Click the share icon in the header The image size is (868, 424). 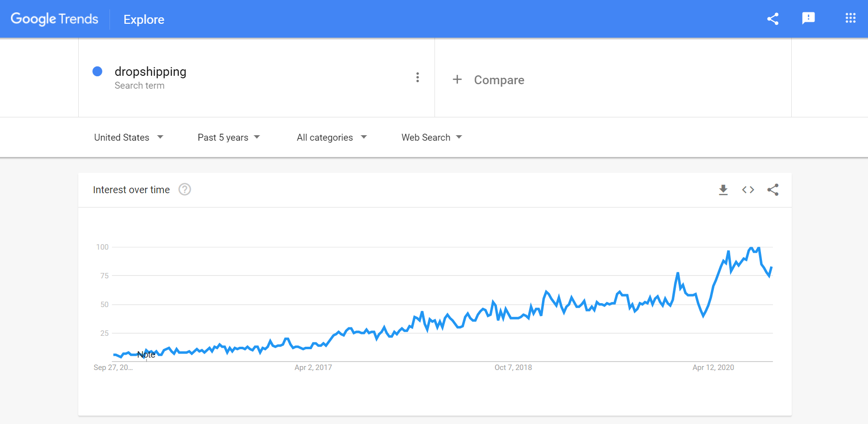(773, 19)
